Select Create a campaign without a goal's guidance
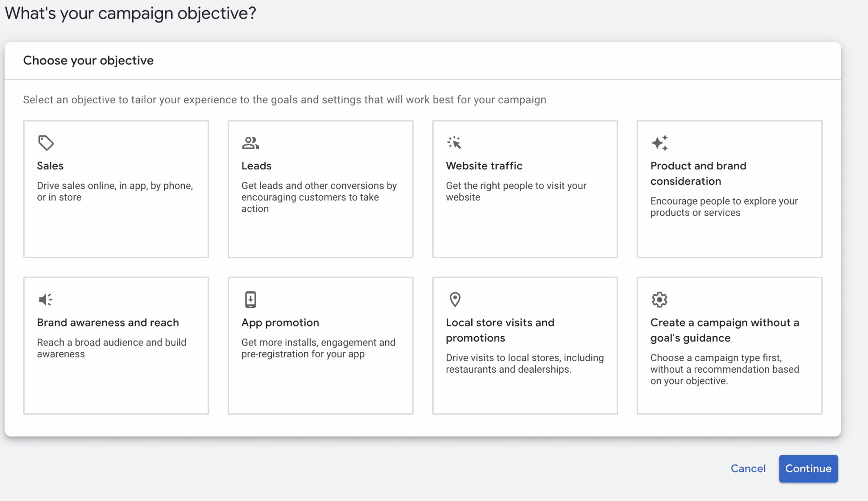The width and height of the screenshot is (868, 501). point(725,330)
